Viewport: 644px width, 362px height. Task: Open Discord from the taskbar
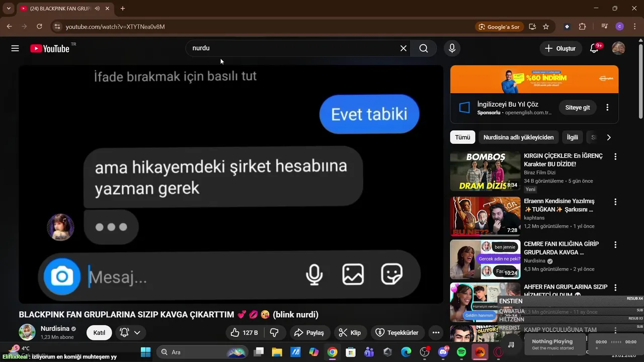coord(443,352)
